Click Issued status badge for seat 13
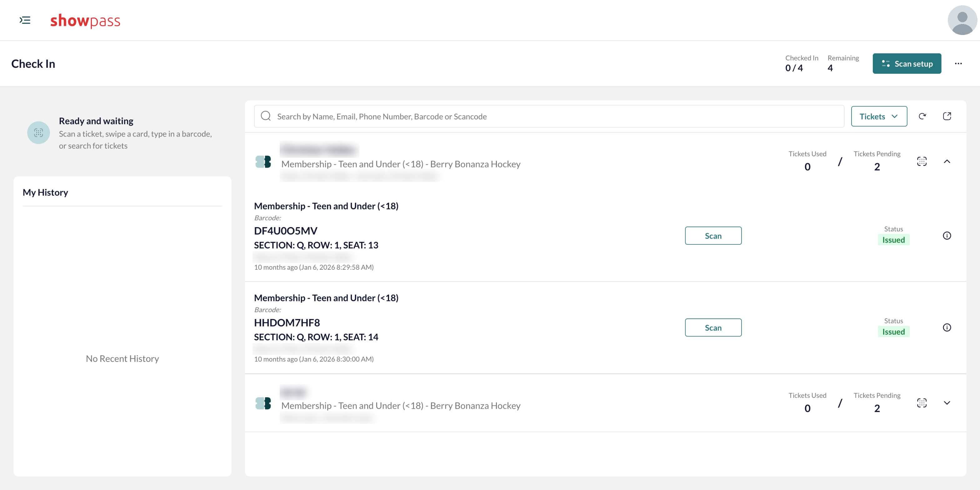Image resolution: width=980 pixels, height=490 pixels. click(x=893, y=240)
